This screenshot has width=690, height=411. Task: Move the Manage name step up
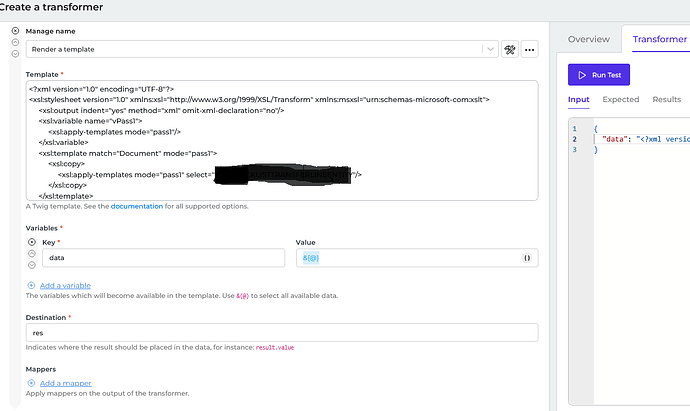pyautogui.click(x=15, y=43)
